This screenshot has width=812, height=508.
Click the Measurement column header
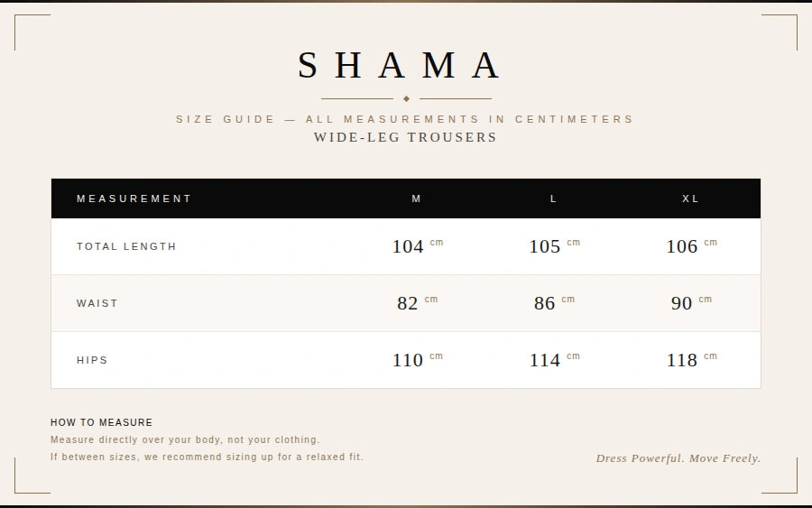click(x=134, y=199)
